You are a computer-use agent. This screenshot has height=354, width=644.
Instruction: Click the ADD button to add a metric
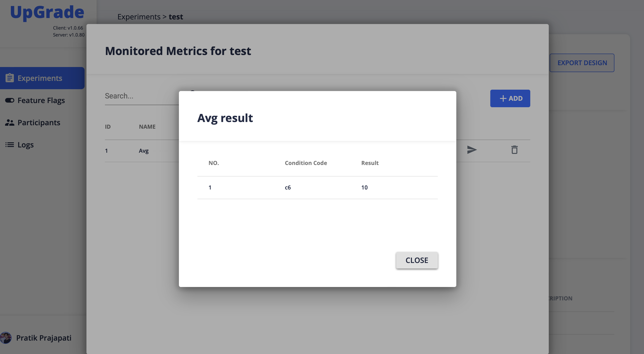pyautogui.click(x=510, y=98)
